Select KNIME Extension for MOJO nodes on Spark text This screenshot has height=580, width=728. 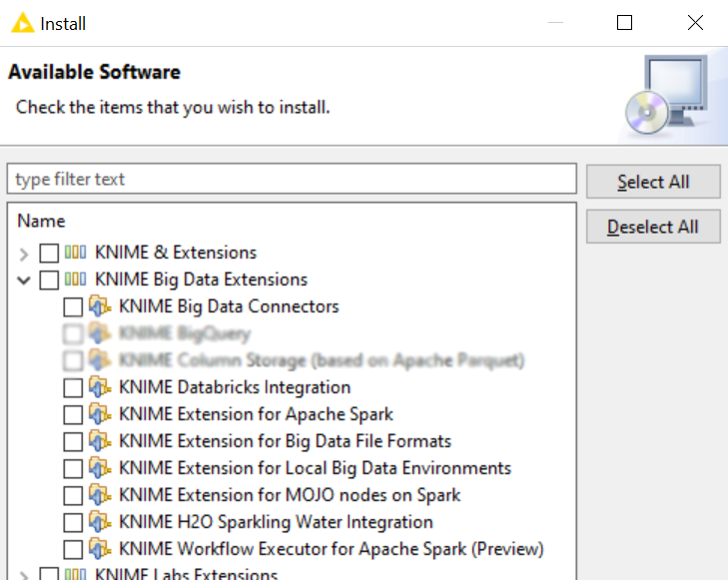(x=290, y=495)
